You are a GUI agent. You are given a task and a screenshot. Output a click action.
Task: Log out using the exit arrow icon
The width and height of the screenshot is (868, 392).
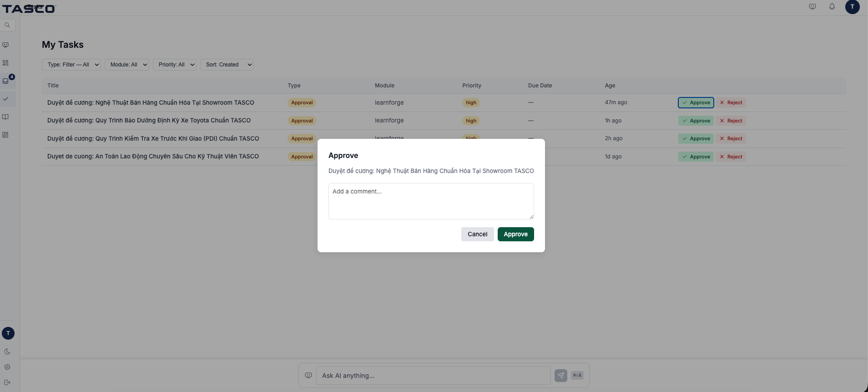[x=7, y=382]
